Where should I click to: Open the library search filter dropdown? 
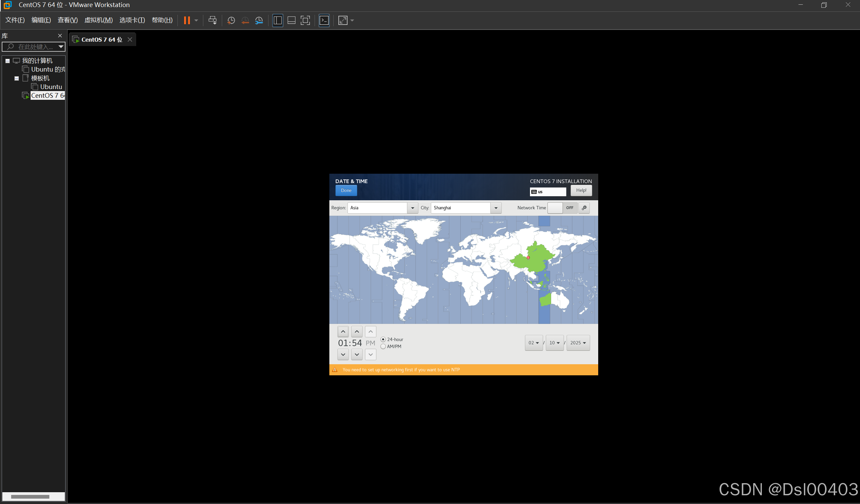(61, 47)
